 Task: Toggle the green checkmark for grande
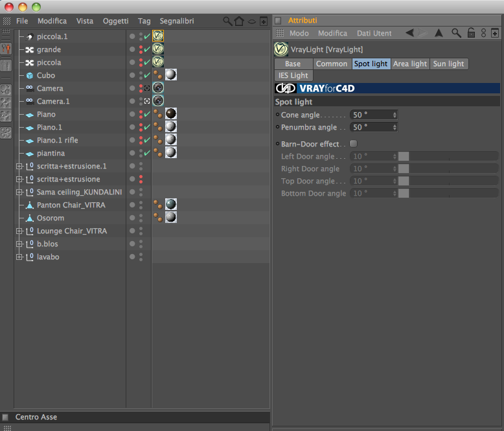click(x=147, y=49)
